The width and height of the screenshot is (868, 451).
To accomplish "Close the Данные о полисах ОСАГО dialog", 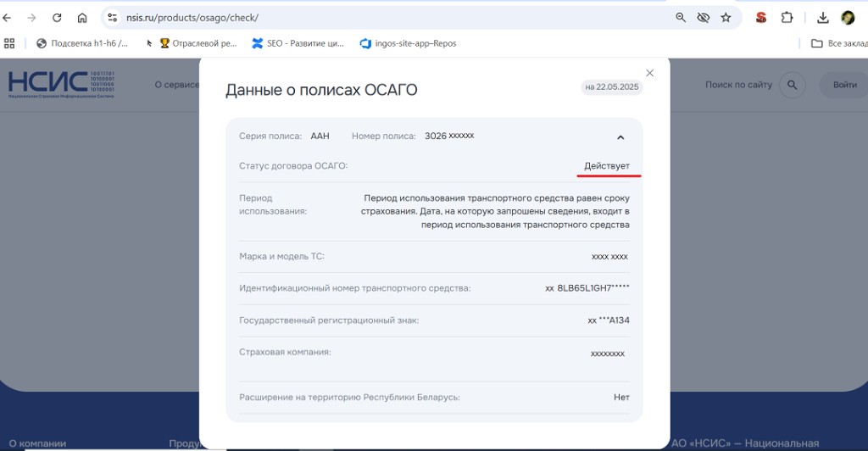I will click(650, 73).
